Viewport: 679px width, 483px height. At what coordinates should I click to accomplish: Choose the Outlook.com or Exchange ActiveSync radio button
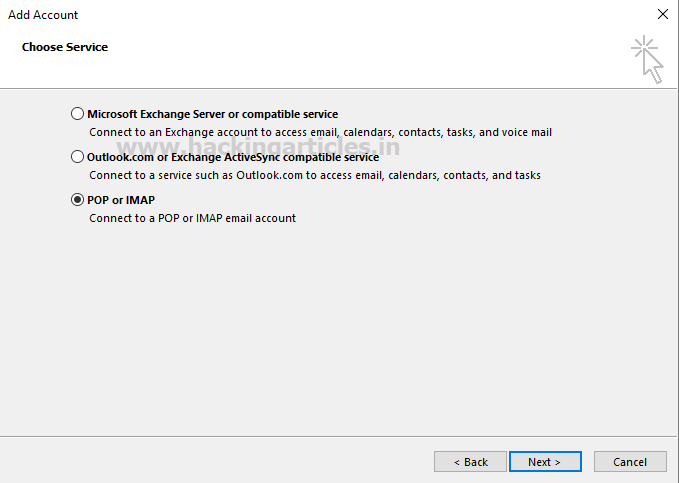pos(78,157)
